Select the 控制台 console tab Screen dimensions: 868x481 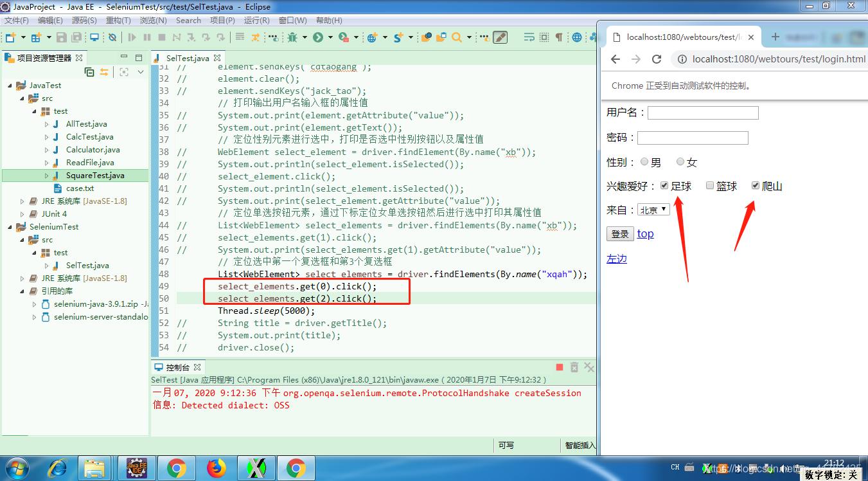pyautogui.click(x=177, y=367)
